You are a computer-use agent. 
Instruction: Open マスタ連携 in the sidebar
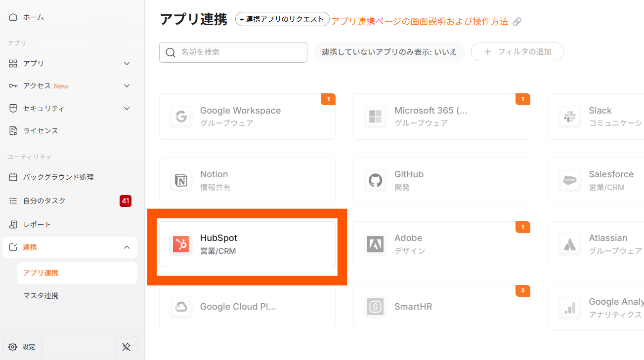coord(41,296)
